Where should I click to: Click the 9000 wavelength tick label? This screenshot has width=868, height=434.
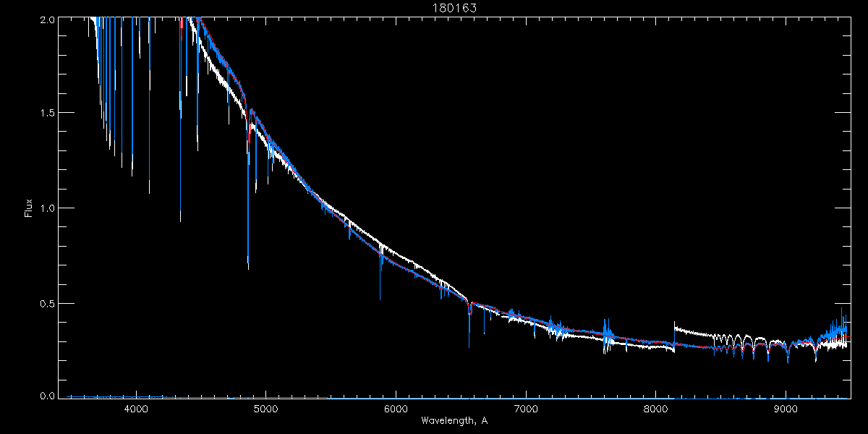[786, 409]
